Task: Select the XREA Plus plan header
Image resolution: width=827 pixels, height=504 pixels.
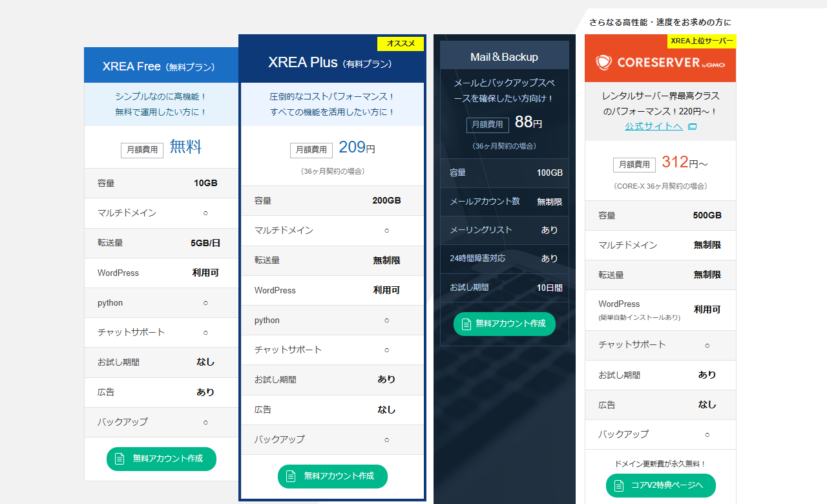Action: (x=332, y=63)
